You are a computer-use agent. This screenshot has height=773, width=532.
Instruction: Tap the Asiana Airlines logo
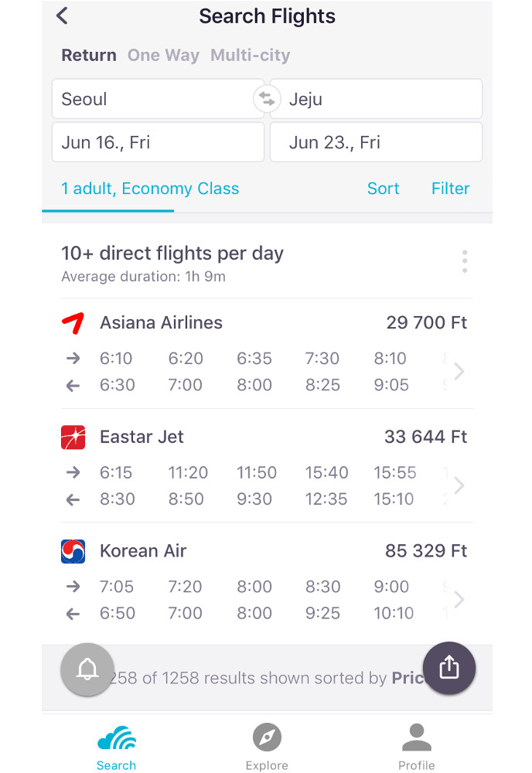coord(73,323)
